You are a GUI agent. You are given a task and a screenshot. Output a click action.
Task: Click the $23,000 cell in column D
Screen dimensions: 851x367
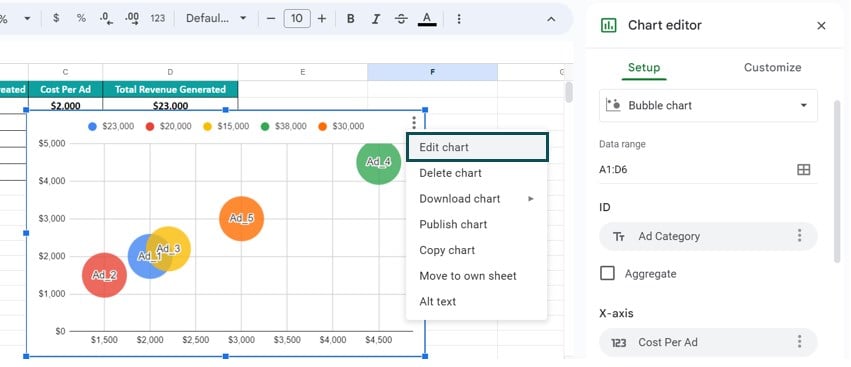(x=170, y=105)
